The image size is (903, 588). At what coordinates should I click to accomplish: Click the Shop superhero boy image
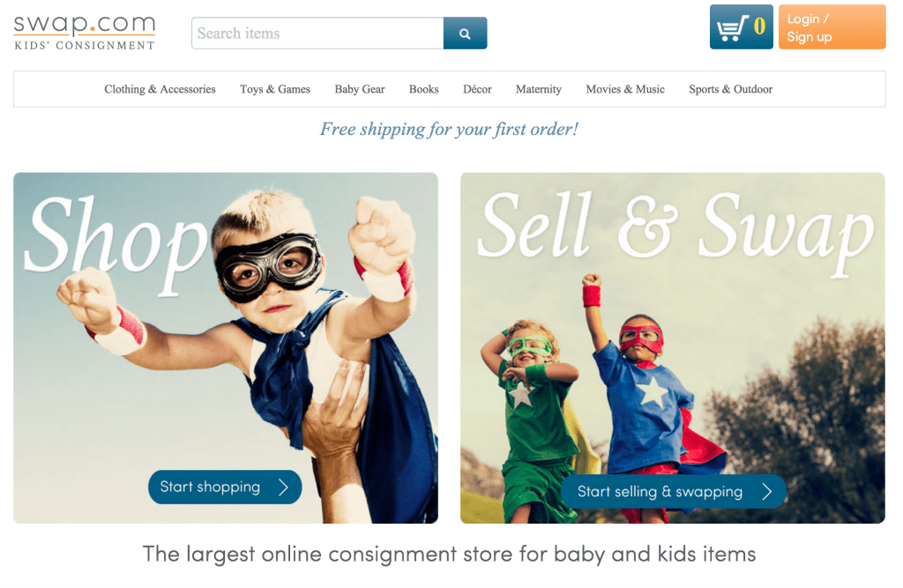226,348
